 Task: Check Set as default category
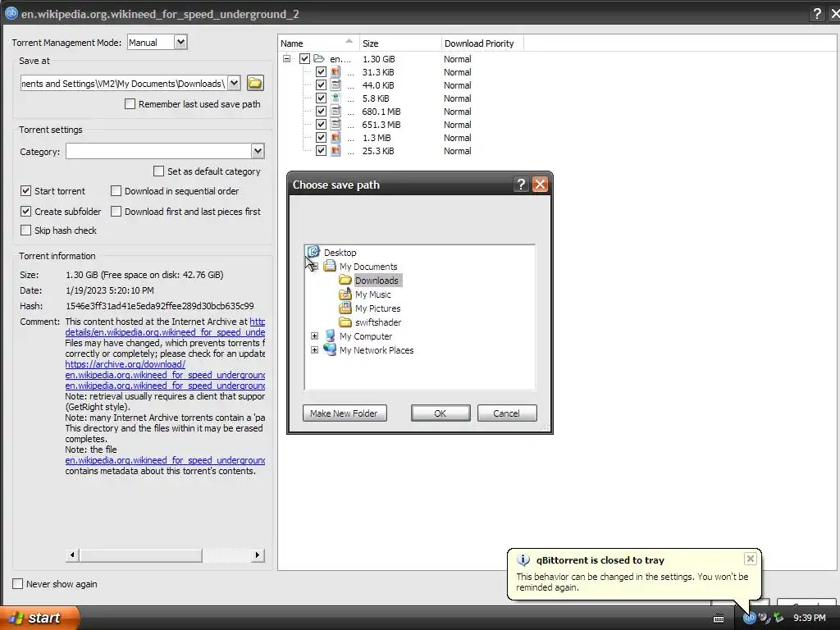point(158,171)
